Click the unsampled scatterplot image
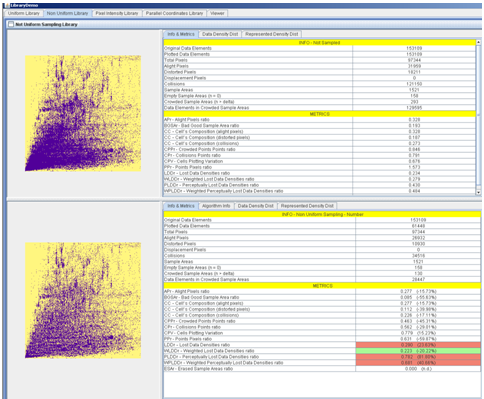 coord(83,113)
